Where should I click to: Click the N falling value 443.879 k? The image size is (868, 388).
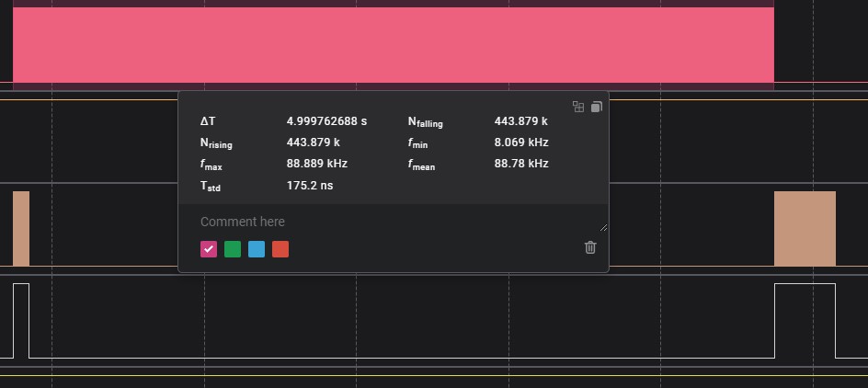521,121
